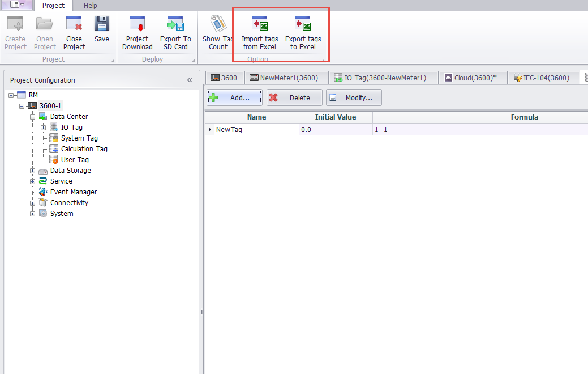Expand the IO Tag tree node

pyautogui.click(x=44, y=127)
